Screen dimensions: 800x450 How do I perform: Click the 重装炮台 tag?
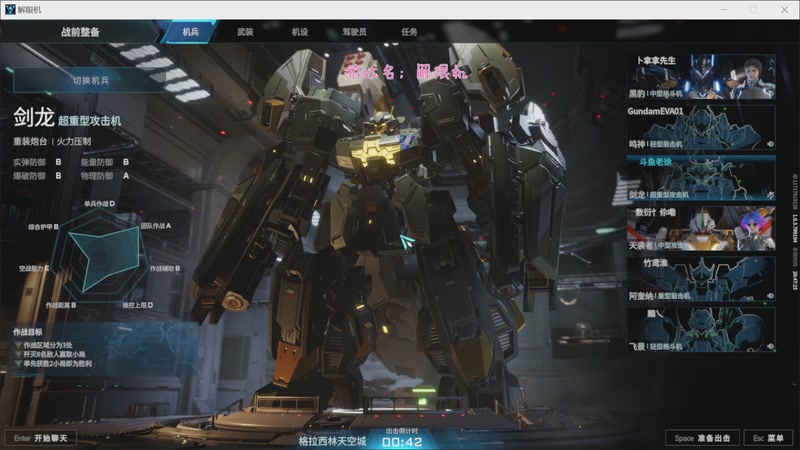pyautogui.click(x=30, y=141)
